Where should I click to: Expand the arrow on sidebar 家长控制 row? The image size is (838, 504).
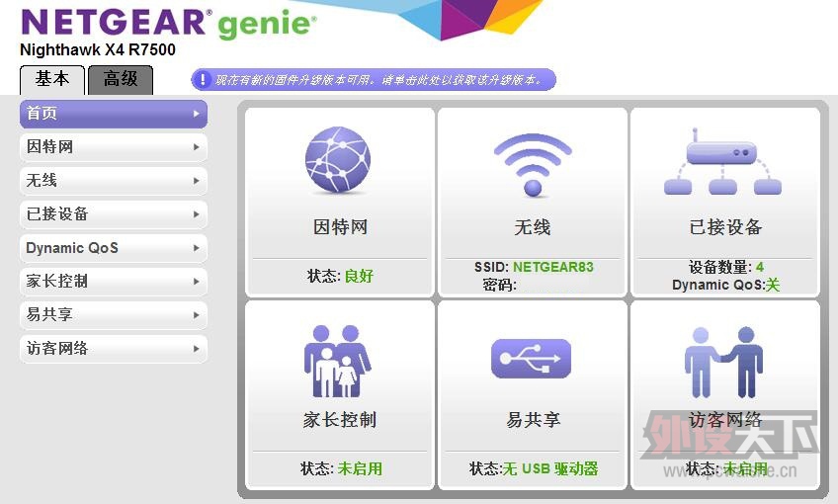pos(196,281)
